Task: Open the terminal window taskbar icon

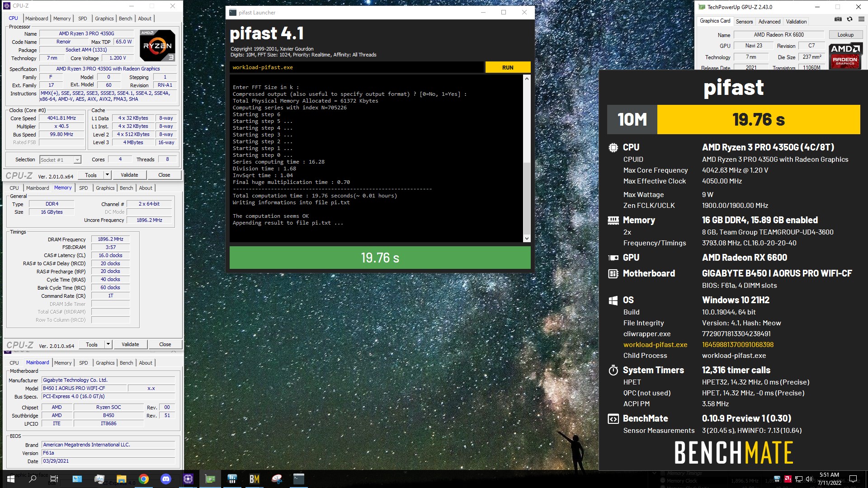Action: coord(299,479)
